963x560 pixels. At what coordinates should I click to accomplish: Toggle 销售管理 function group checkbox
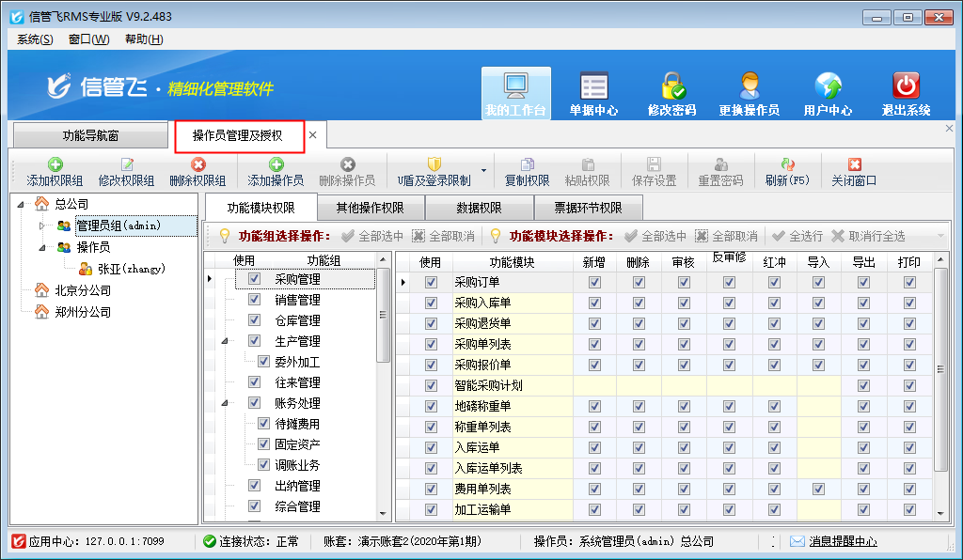pyautogui.click(x=254, y=300)
